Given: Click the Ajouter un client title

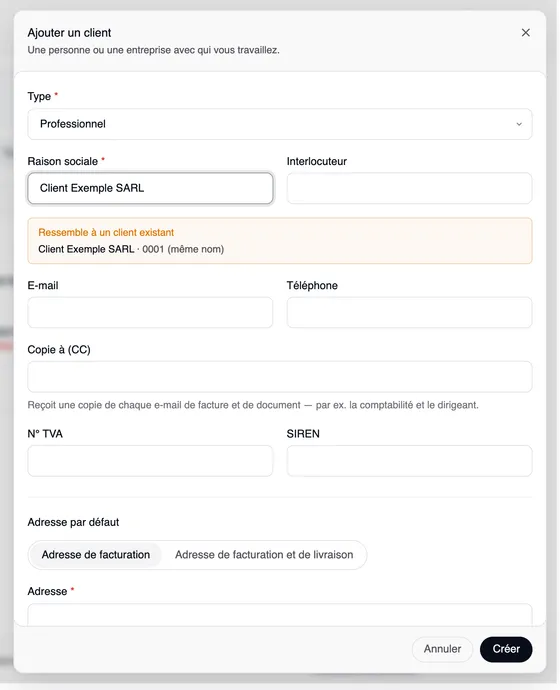Looking at the screenshot, I should pos(69,33).
